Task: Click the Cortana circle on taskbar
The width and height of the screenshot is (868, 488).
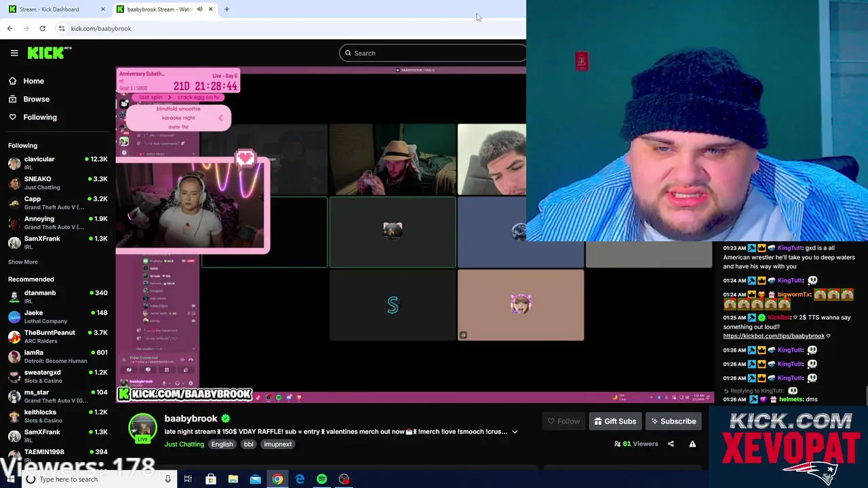Action: click(x=31, y=479)
